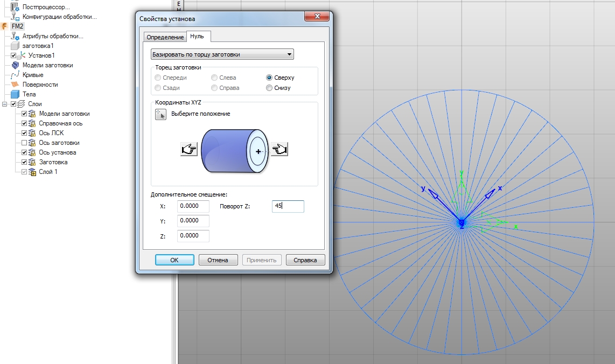Uncheck the Справочная ось layer checkbox
This screenshot has height=364, width=615.
click(24, 123)
